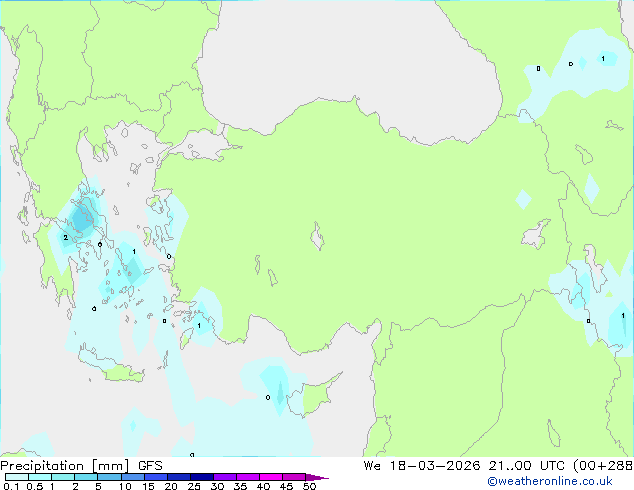Viewport: 634px width, 490px height.
Task: Click the legend label '10'
Action: (125, 486)
